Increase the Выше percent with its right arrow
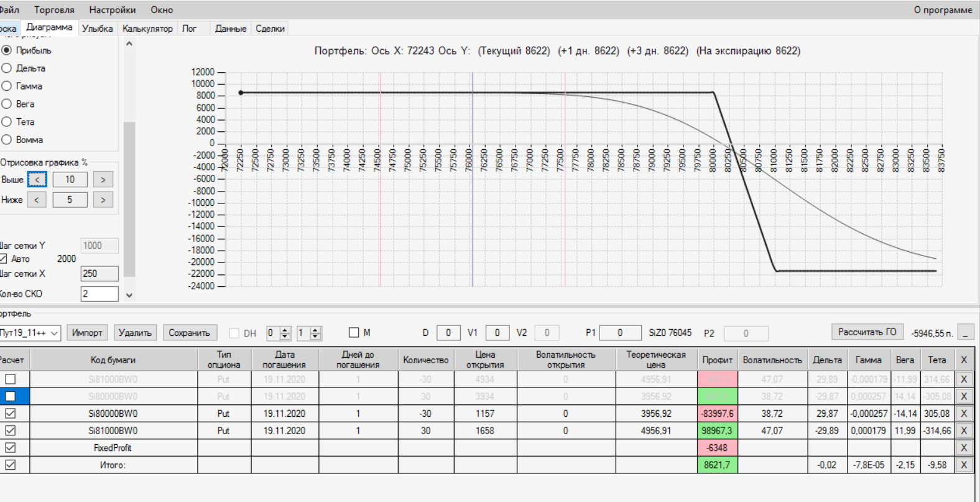Screen dimensions: 980x502 coord(103,180)
